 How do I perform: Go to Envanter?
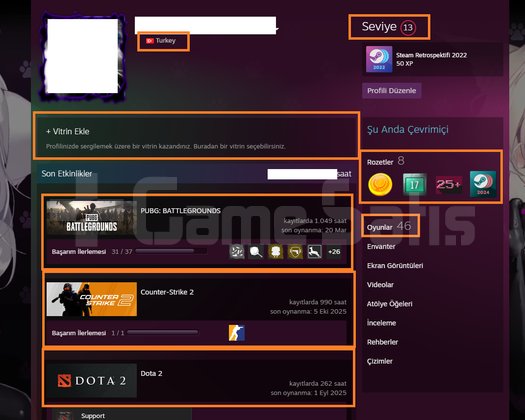point(381,247)
